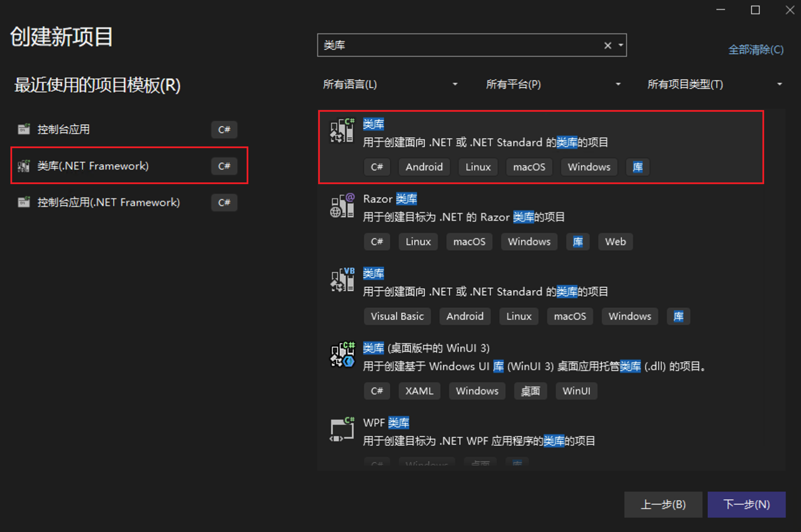Click inside the 类库 search field
Screen dimensions: 801x532
(455, 45)
